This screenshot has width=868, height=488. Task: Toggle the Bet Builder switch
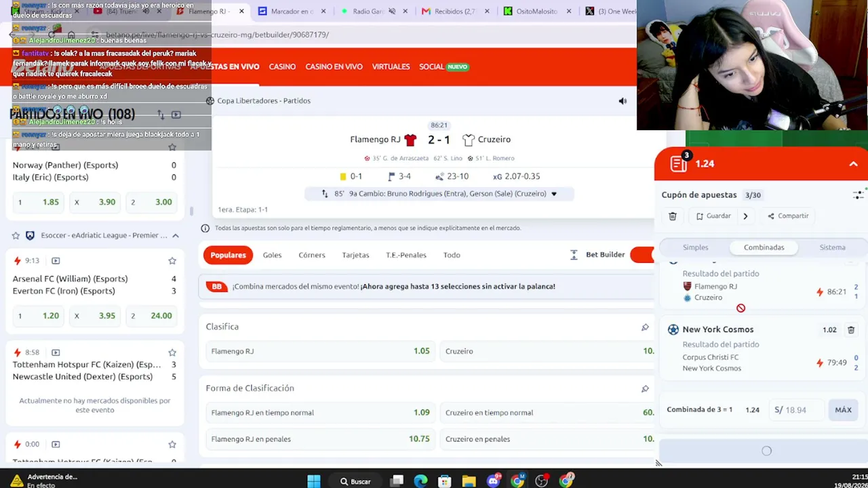pyautogui.click(x=642, y=255)
